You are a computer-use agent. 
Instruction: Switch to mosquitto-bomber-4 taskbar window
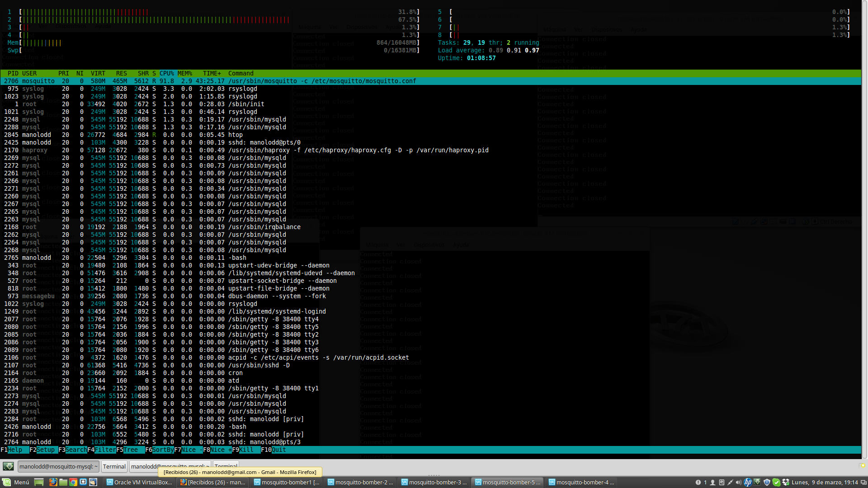pos(581,482)
